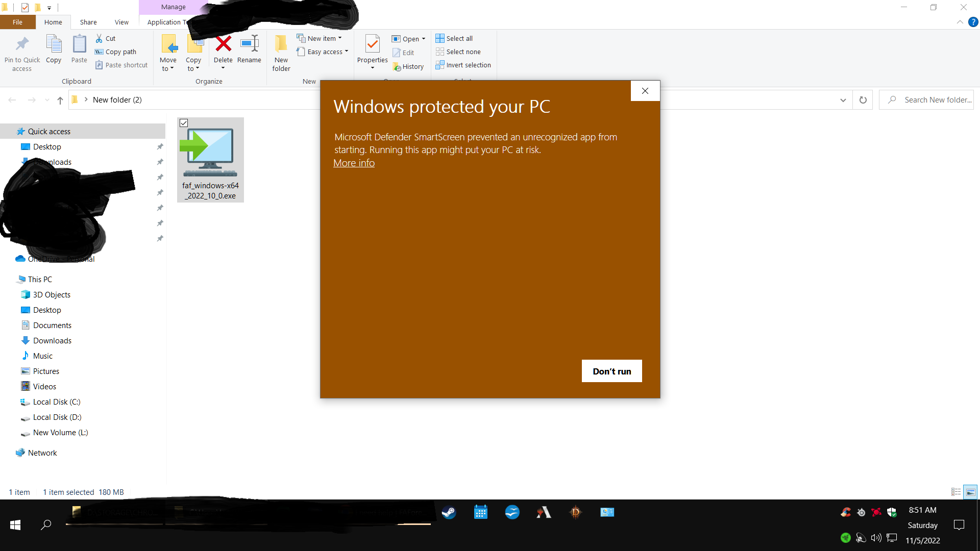Open the Calendar app on taskbar
Viewport: 980px width, 551px height.
pos(481,512)
